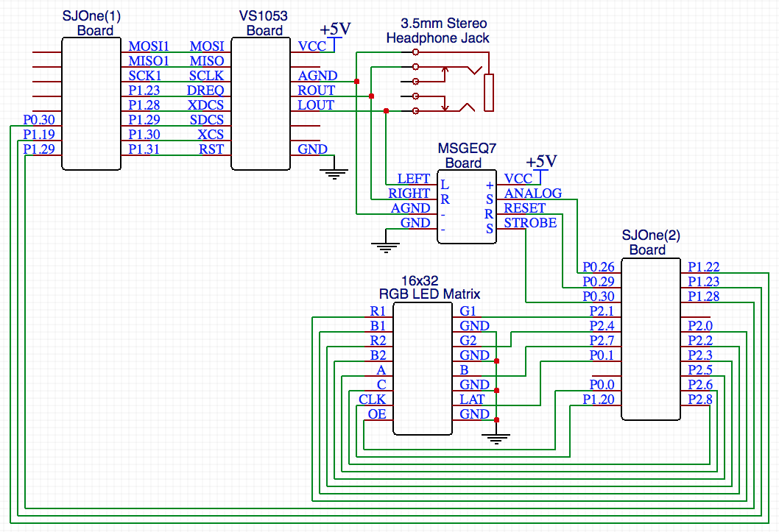Click the P2.1 pin label
Image resolution: width=779 pixels, height=532 pixels.
602,311
